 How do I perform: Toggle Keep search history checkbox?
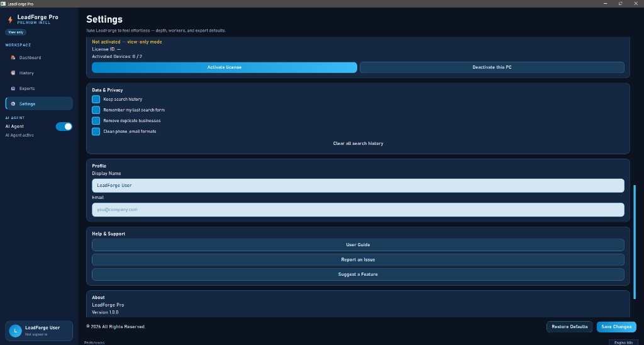(96, 99)
